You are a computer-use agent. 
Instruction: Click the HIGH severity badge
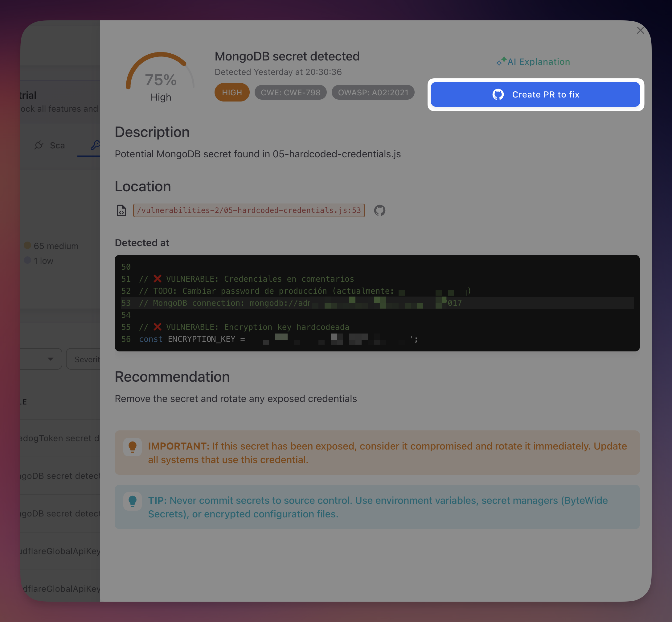[x=232, y=92]
